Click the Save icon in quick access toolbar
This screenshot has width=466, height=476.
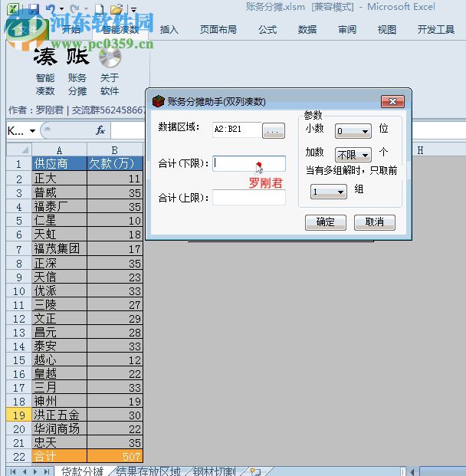[x=34, y=9]
